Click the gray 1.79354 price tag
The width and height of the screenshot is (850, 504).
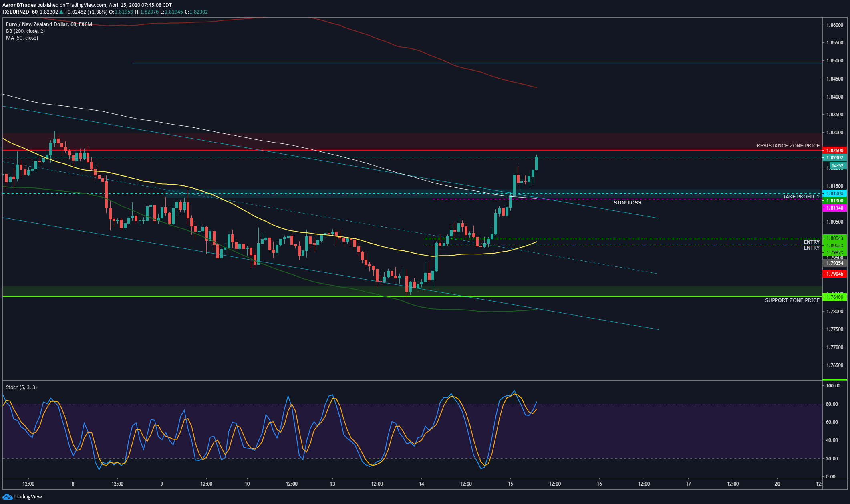[834, 263]
